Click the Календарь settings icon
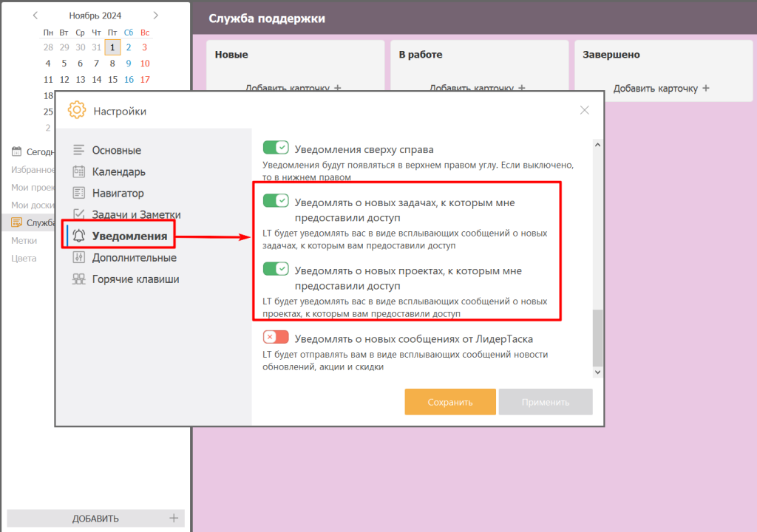Image resolution: width=757 pixels, height=532 pixels. [78, 171]
